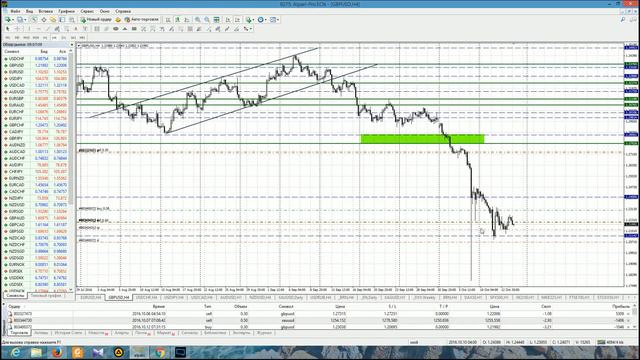Open the Графики menu
The image size is (640, 360).
click(x=66, y=11)
